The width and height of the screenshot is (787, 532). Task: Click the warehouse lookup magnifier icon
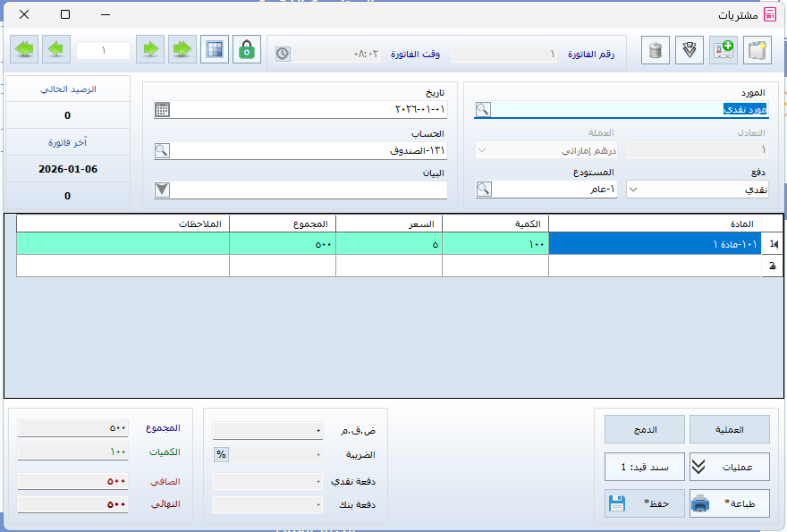tap(483, 189)
